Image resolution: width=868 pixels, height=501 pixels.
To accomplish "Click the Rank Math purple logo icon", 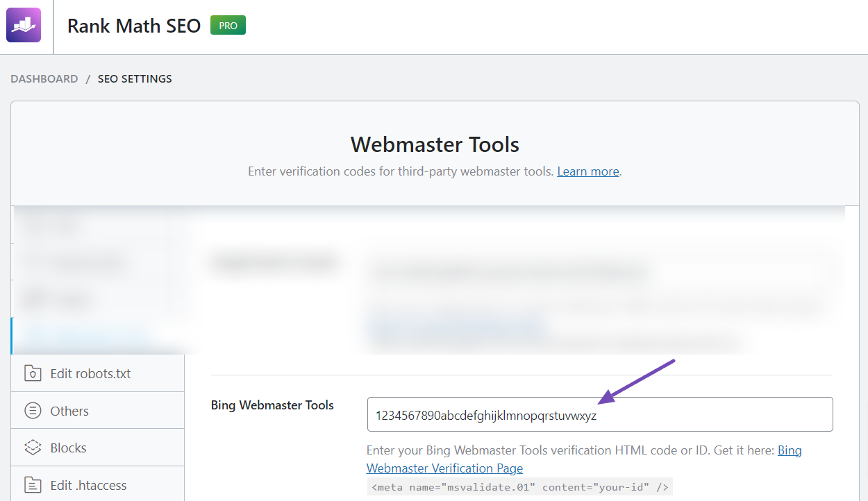I will (x=25, y=25).
